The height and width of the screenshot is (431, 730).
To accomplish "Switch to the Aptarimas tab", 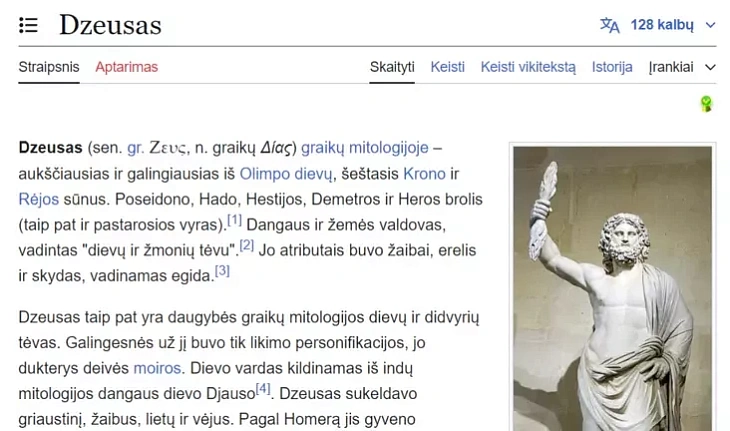I will point(127,67).
